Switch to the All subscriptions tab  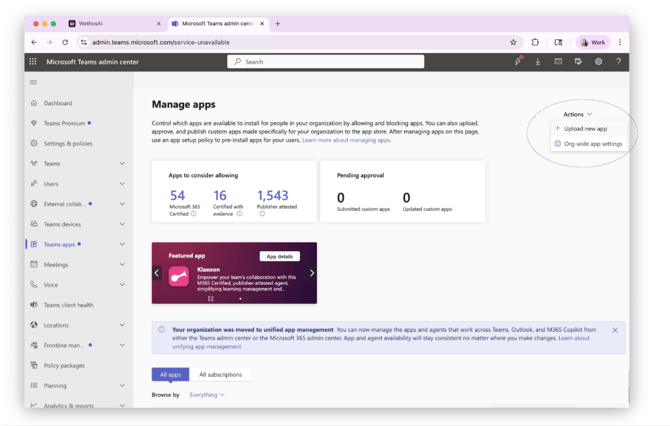click(x=220, y=375)
